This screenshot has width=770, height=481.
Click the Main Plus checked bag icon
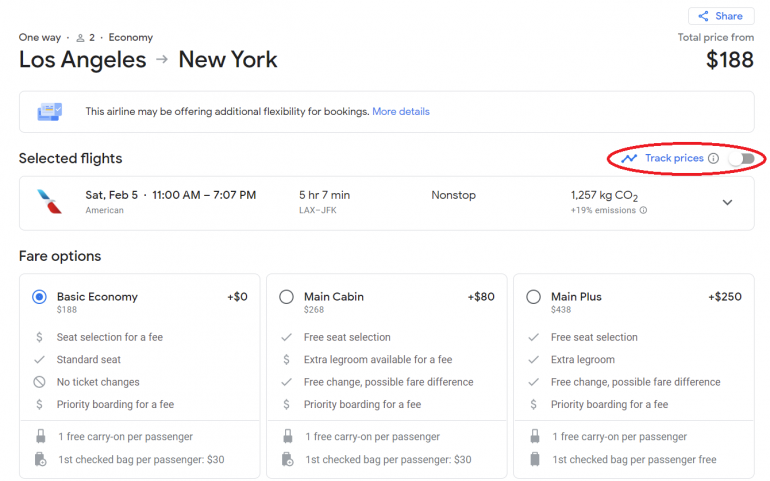tap(533, 460)
